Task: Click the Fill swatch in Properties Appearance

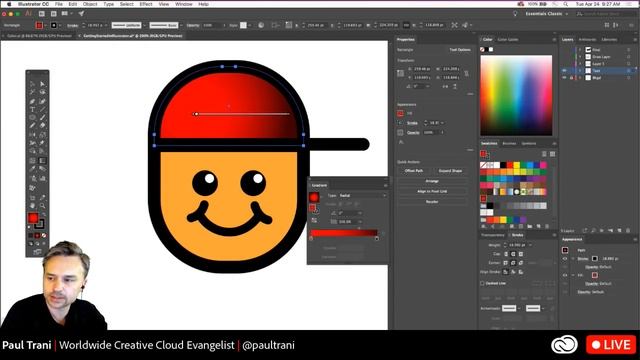Action: (400, 113)
